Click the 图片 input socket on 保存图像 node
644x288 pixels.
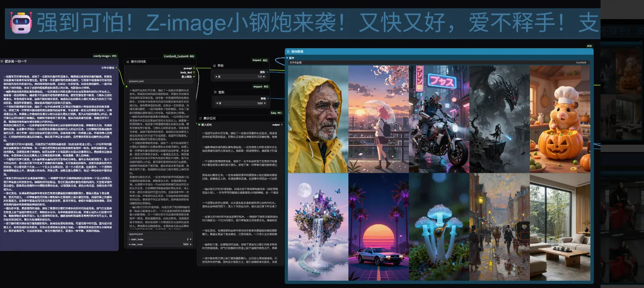(x=287, y=57)
